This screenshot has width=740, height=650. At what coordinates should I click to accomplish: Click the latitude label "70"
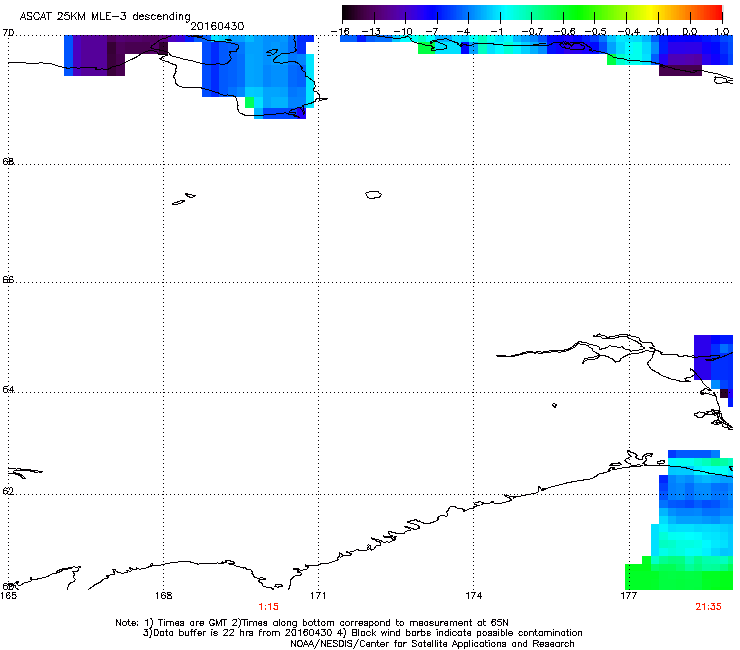[8, 33]
